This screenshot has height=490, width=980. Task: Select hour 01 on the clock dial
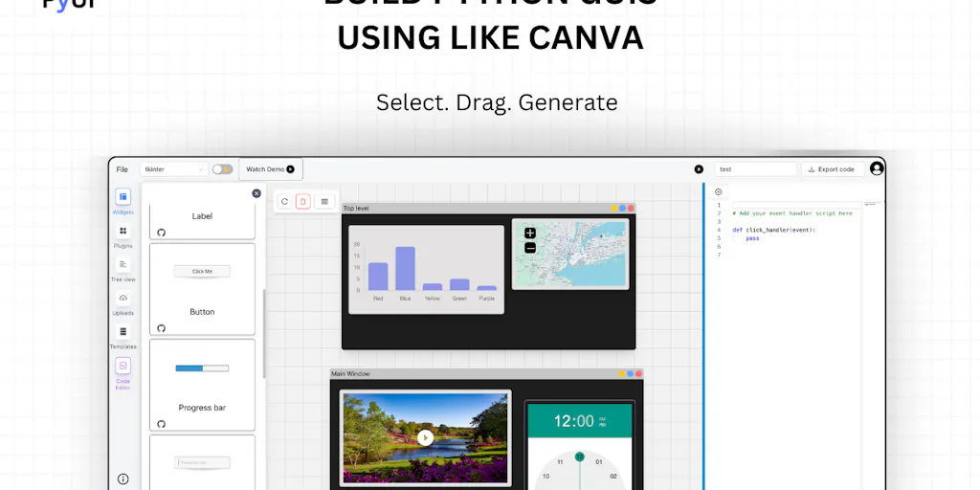pyautogui.click(x=599, y=462)
